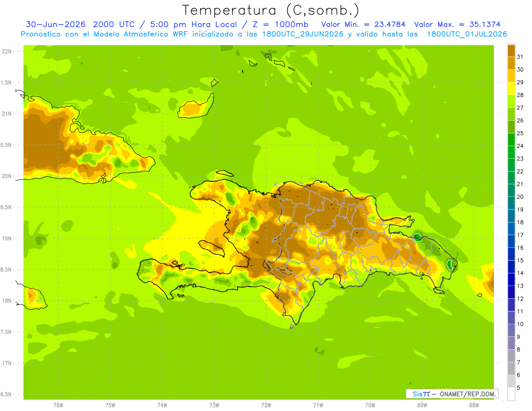Click the '74W' longitude axis label
Screen dimensions: 532x411
point(162,405)
